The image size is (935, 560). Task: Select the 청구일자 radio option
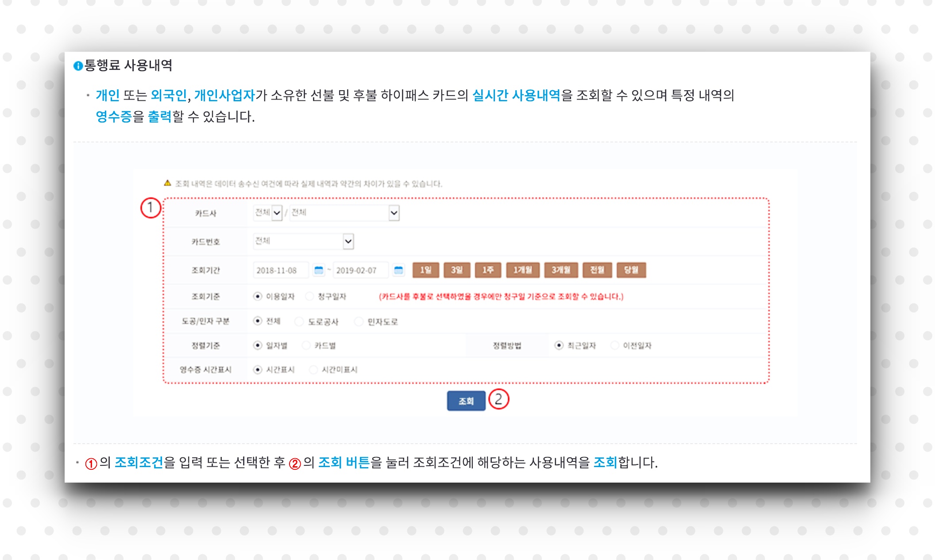pos(310,296)
